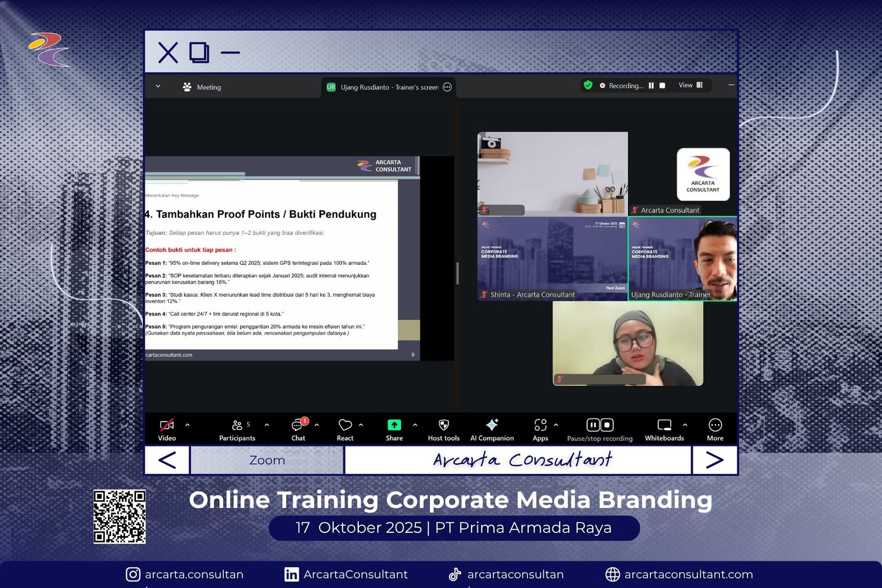The image size is (882, 588).
Task: Open the View layout menu
Action: click(x=691, y=85)
